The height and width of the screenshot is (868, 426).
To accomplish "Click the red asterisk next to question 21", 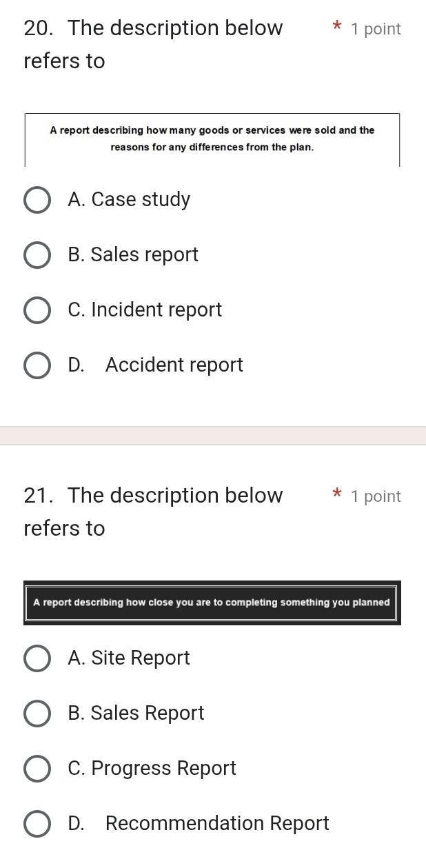I will tap(336, 495).
